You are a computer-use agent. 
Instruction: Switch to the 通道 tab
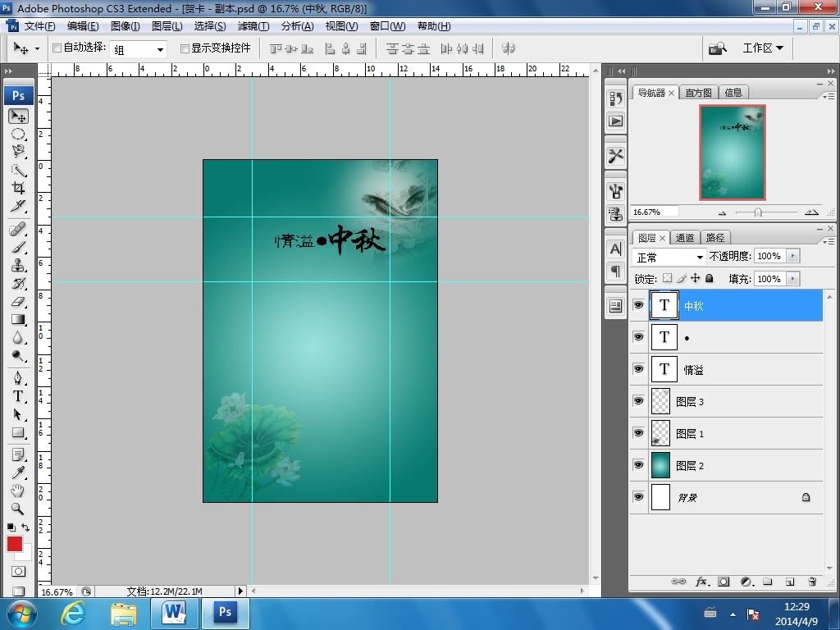click(x=685, y=238)
